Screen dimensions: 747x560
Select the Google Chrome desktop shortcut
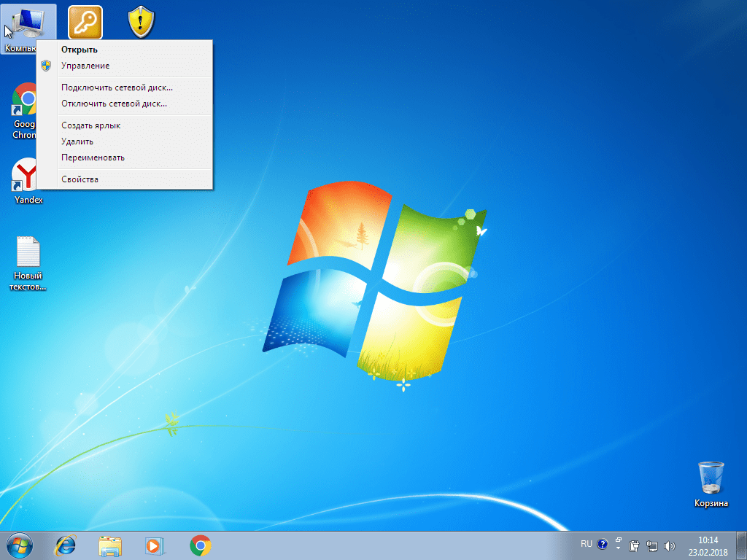tap(25, 111)
